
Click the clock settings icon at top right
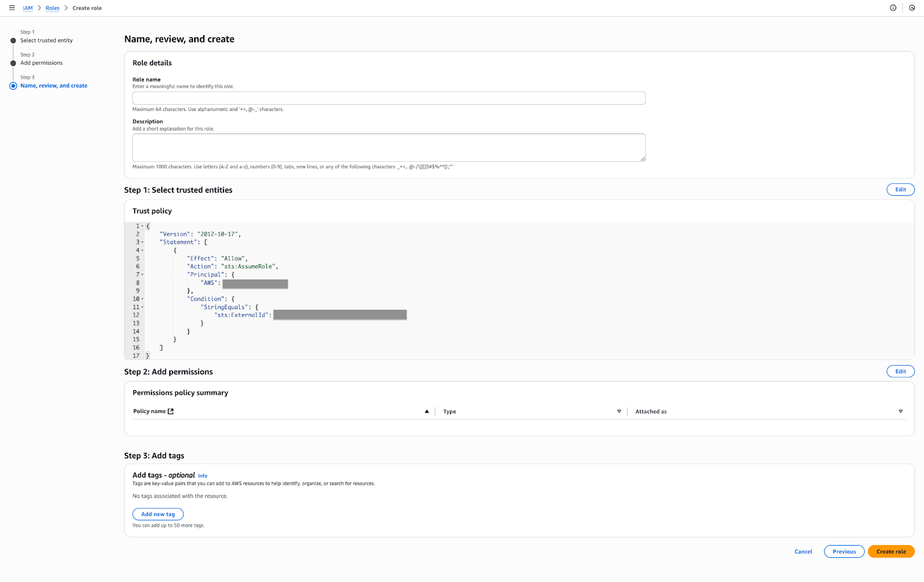click(x=912, y=8)
